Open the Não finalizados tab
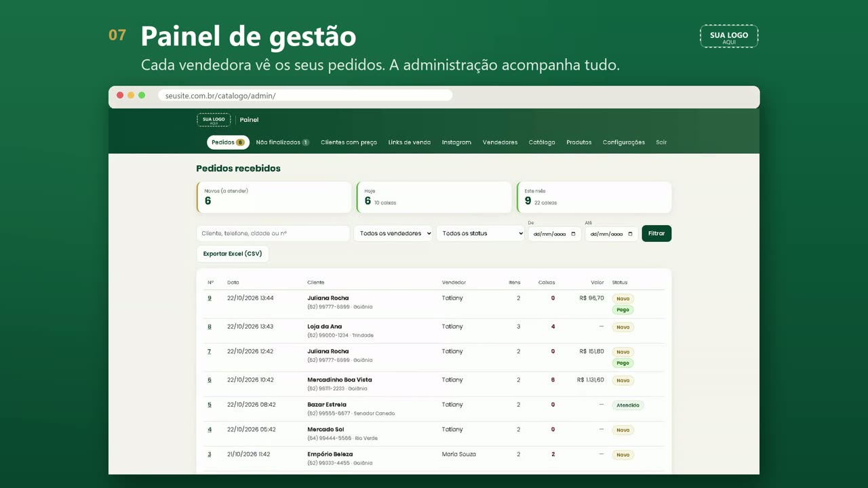 pos(283,142)
